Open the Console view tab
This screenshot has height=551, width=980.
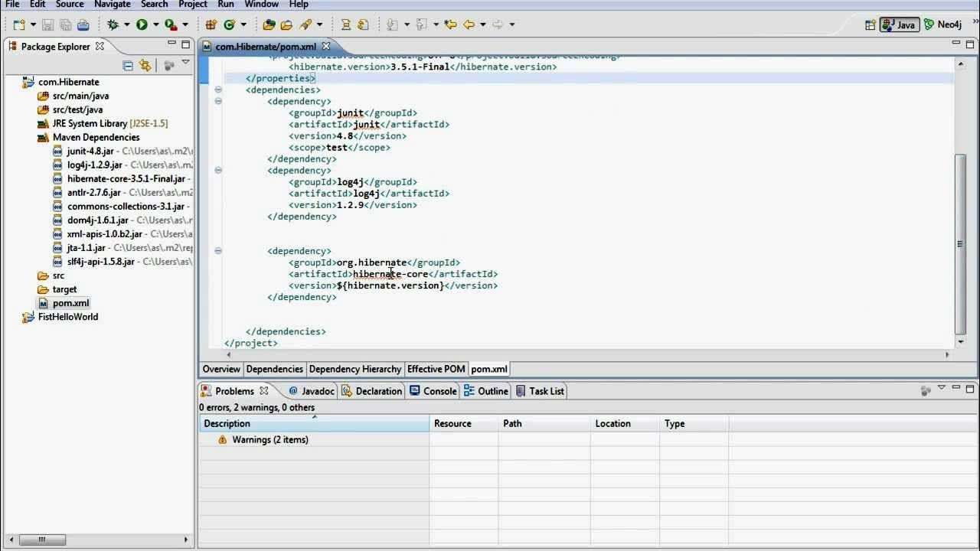[x=433, y=391]
